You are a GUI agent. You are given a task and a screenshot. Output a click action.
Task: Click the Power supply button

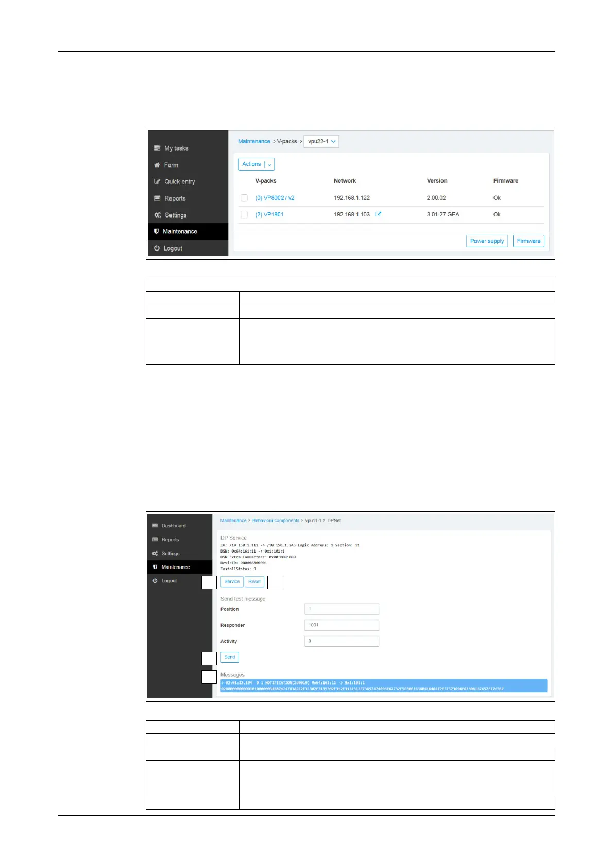[487, 241]
